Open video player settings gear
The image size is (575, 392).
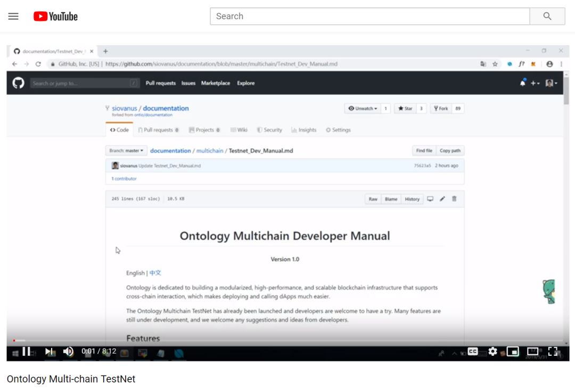[x=493, y=352]
